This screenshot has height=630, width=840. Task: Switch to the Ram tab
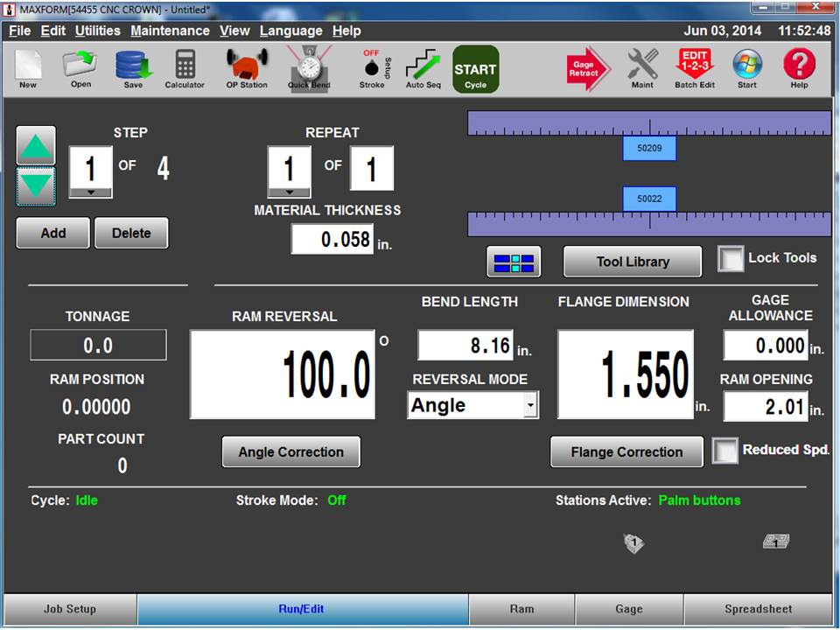(521, 609)
